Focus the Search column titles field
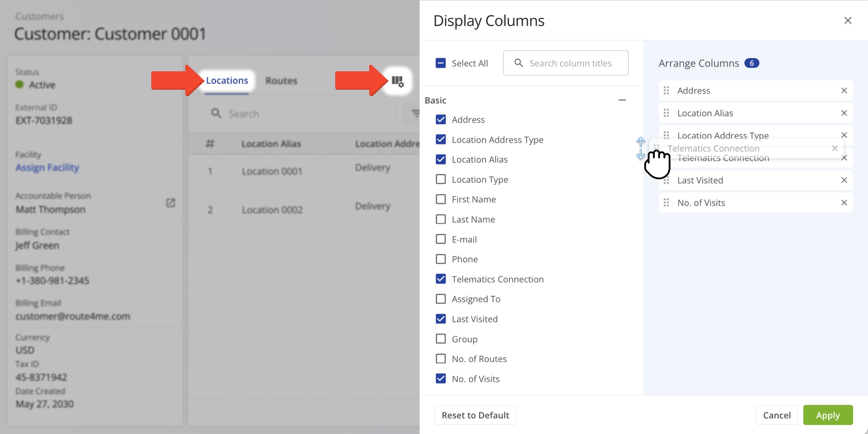Screen dimensions: 868x434 (565, 63)
